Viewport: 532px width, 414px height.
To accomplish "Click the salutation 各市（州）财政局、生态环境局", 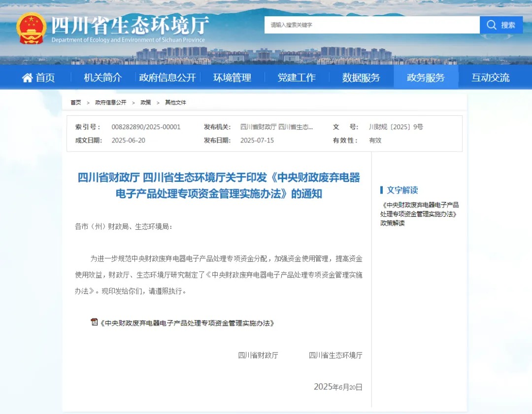I will tap(123, 227).
